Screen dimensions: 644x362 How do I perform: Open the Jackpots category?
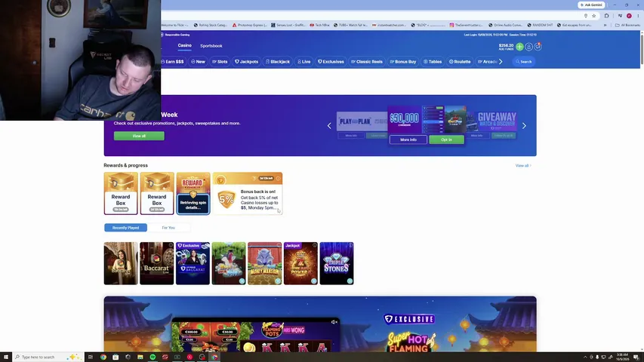246,62
